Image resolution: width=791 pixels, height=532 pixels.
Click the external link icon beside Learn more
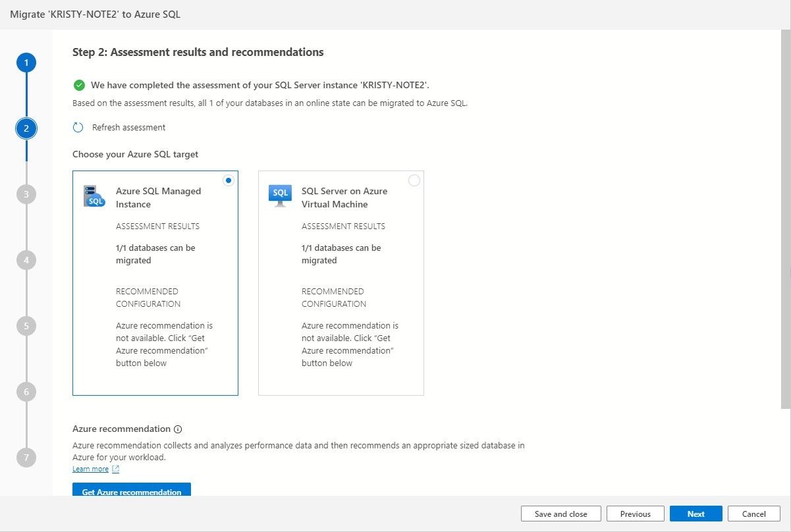click(x=116, y=469)
